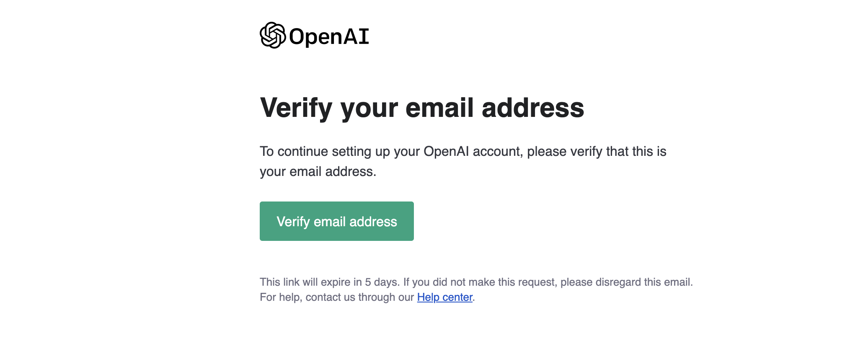868x341 pixels.
Task: Click the word 'Verify' in the heading
Action: click(x=296, y=108)
